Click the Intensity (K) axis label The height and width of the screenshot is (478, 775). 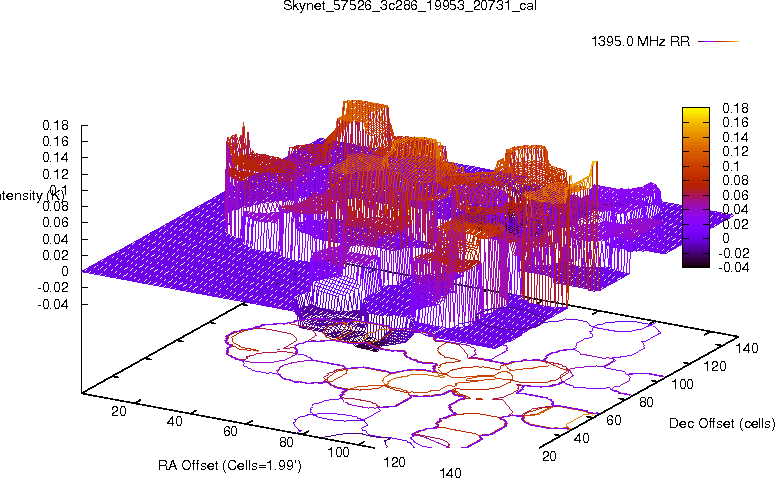pos(32,195)
